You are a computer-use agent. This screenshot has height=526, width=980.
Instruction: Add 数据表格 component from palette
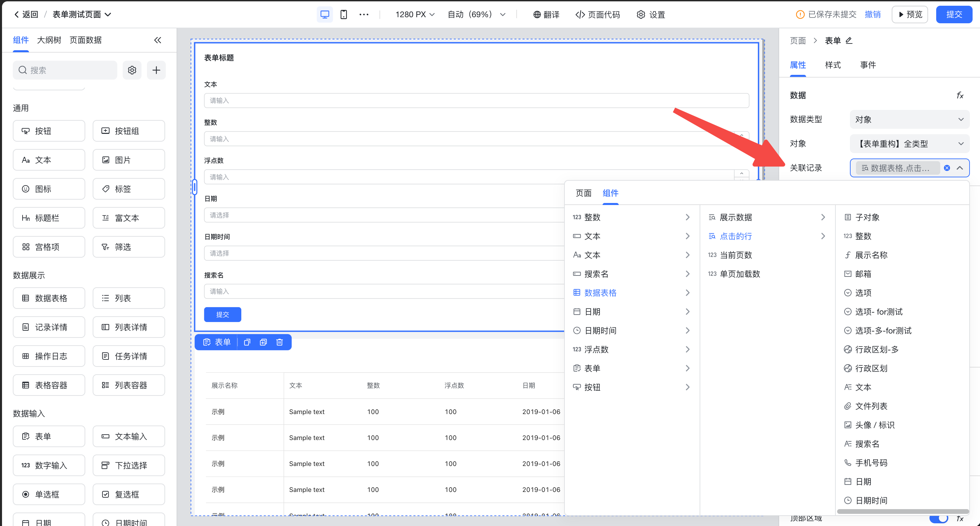[49, 298]
